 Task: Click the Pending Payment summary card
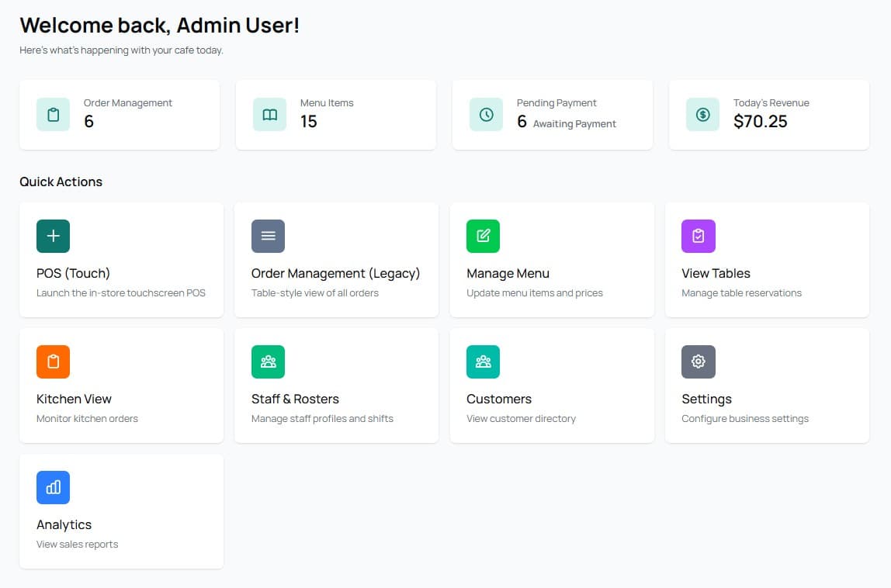[x=551, y=114]
